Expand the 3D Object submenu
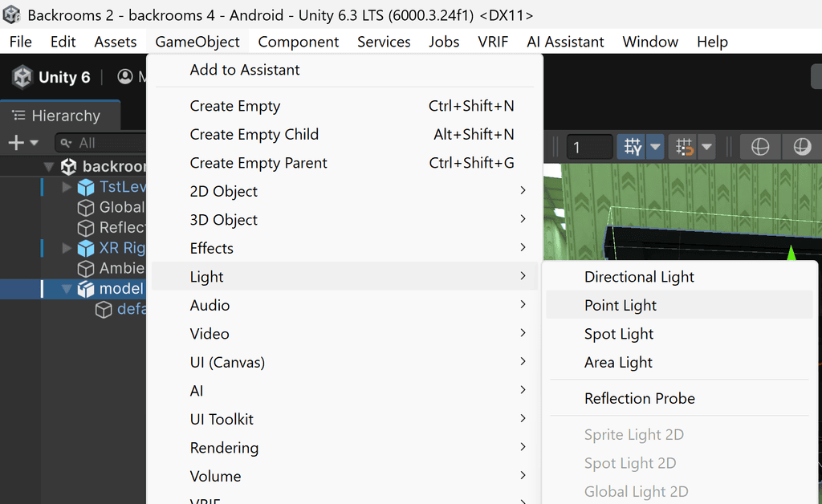 coord(344,220)
